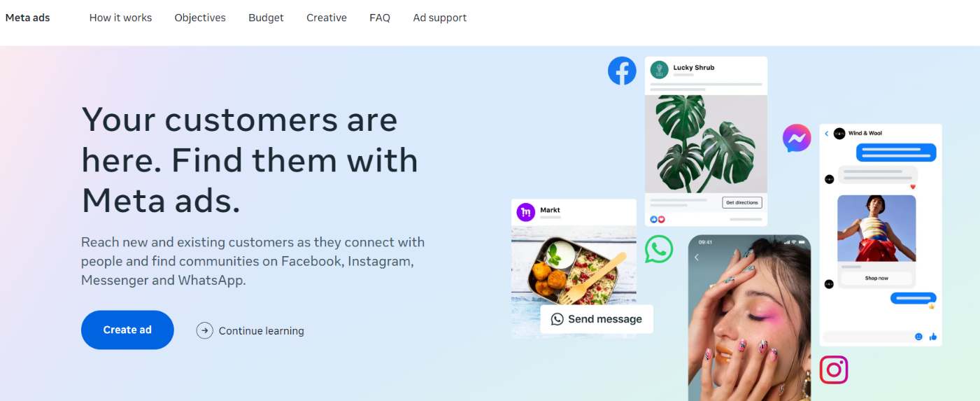Click the Lucky Shrub green avatar icon
This screenshot has height=401, width=980.
pyautogui.click(x=659, y=69)
